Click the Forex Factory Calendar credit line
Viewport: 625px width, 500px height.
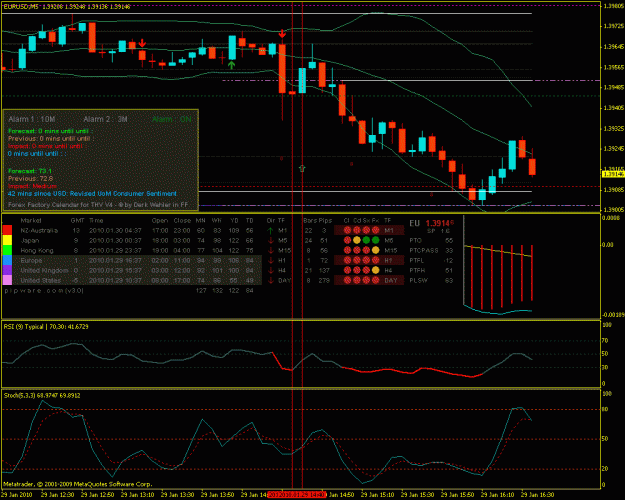click(98, 205)
